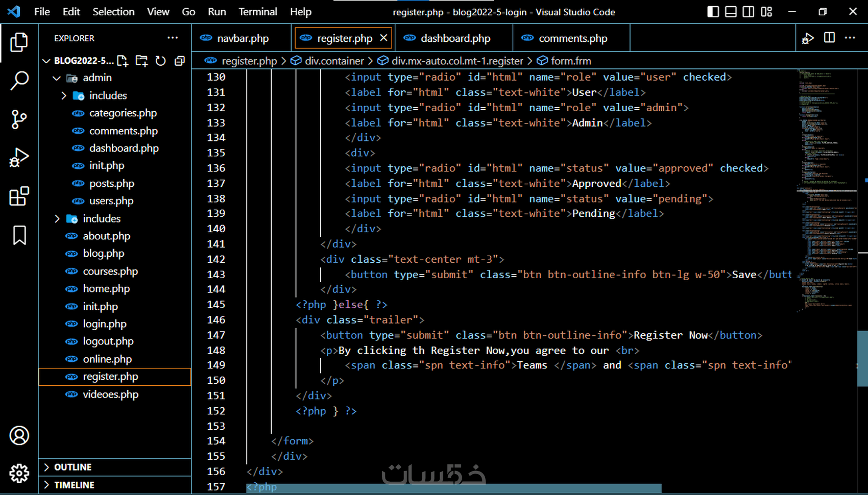868x495 pixels.
Task: Create a new folder in explorer
Action: (141, 61)
